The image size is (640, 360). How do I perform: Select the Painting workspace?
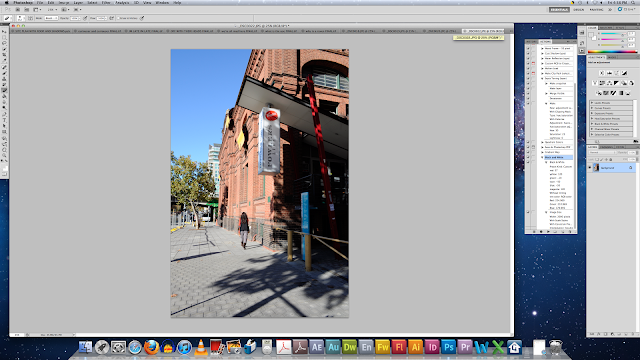pos(596,10)
